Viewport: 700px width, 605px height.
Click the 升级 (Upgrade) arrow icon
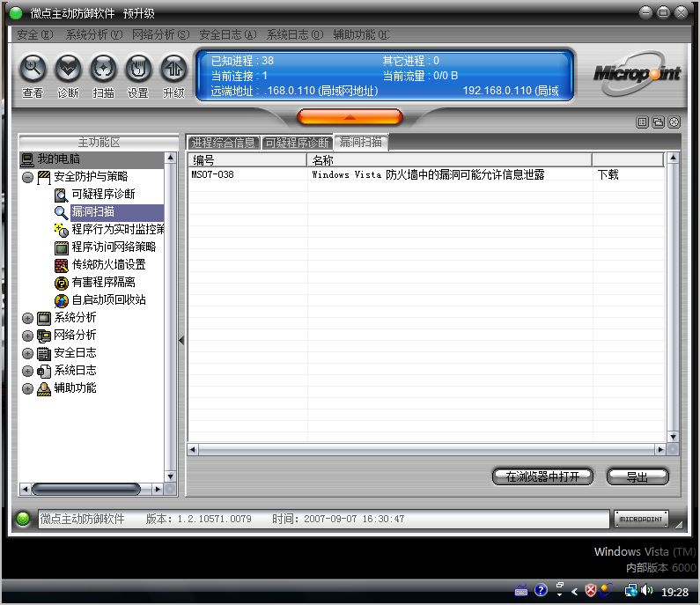click(173, 69)
